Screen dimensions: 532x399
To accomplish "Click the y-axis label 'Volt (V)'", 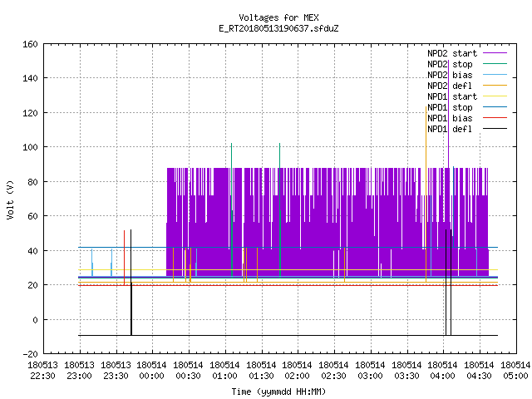I will (11, 199).
